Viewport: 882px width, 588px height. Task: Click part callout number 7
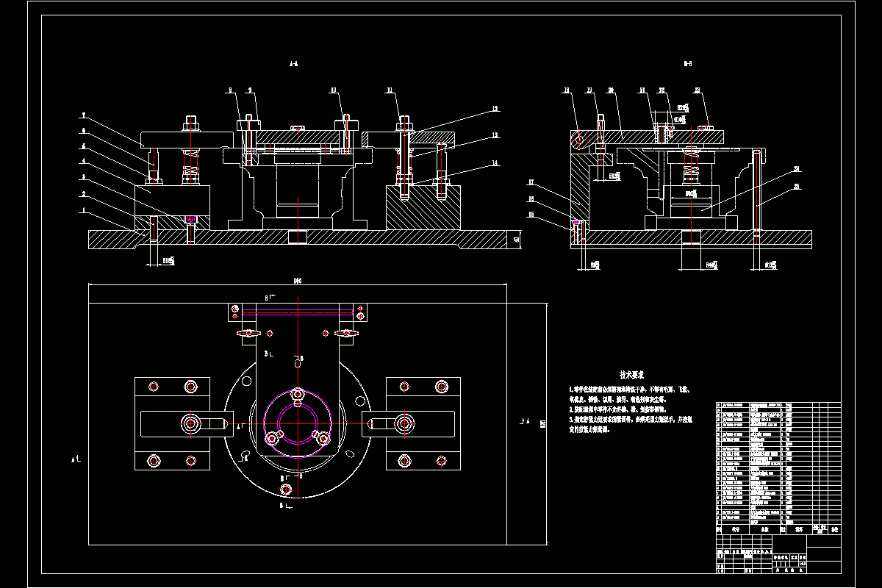pos(84,115)
